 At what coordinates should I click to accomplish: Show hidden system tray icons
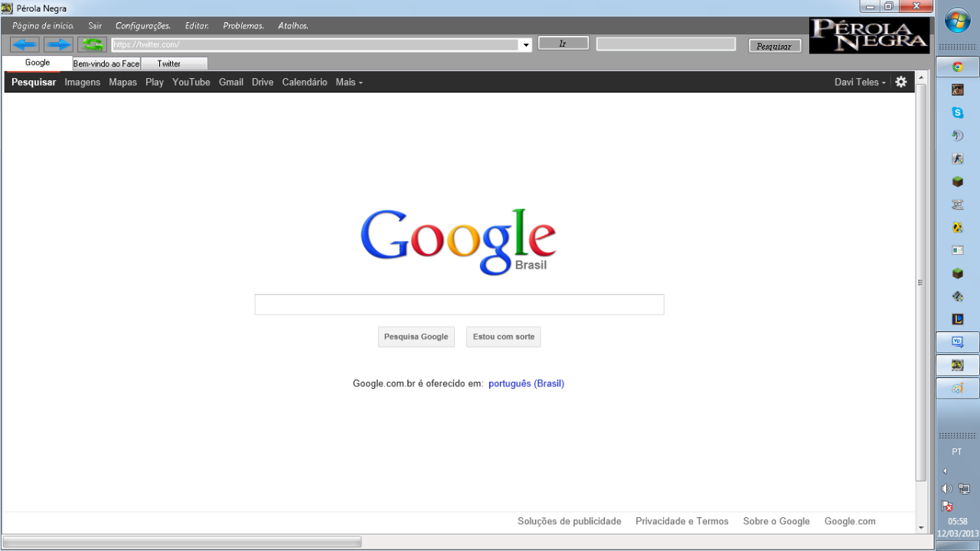tap(945, 471)
